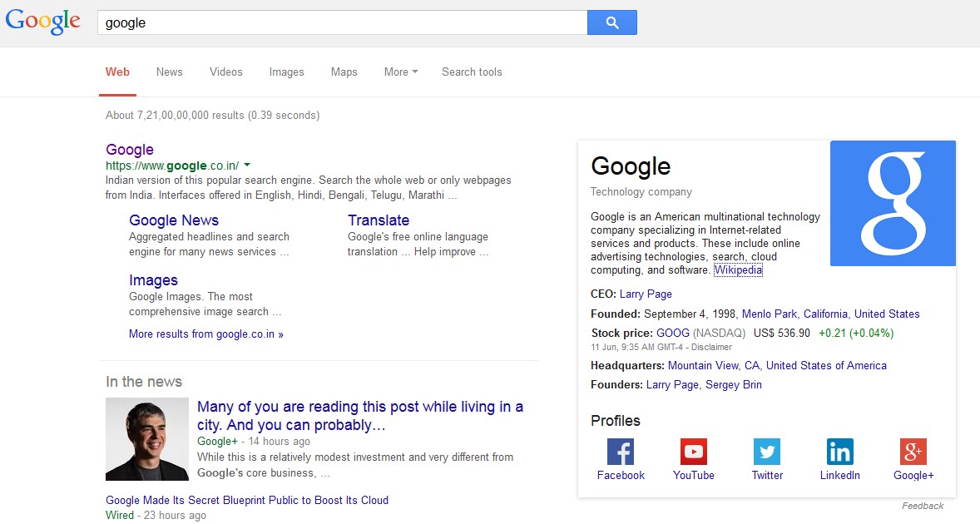This screenshot has width=980, height=524.
Task: Switch to the News search tab
Action: point(169,72)
